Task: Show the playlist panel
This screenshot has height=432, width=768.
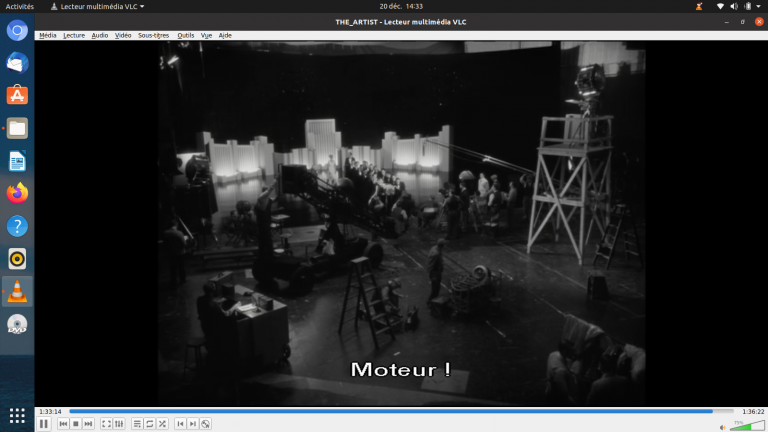Action: tap(137, 424)
